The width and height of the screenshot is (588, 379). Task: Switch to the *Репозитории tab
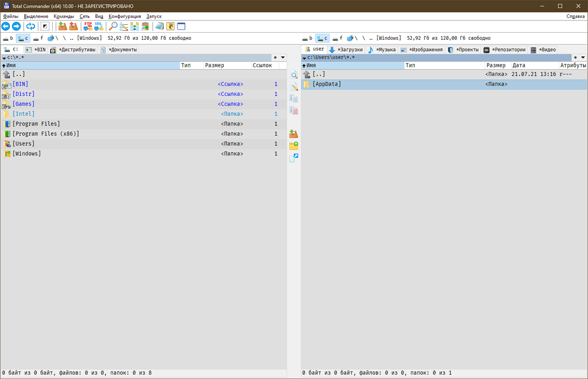coord(505,50)
